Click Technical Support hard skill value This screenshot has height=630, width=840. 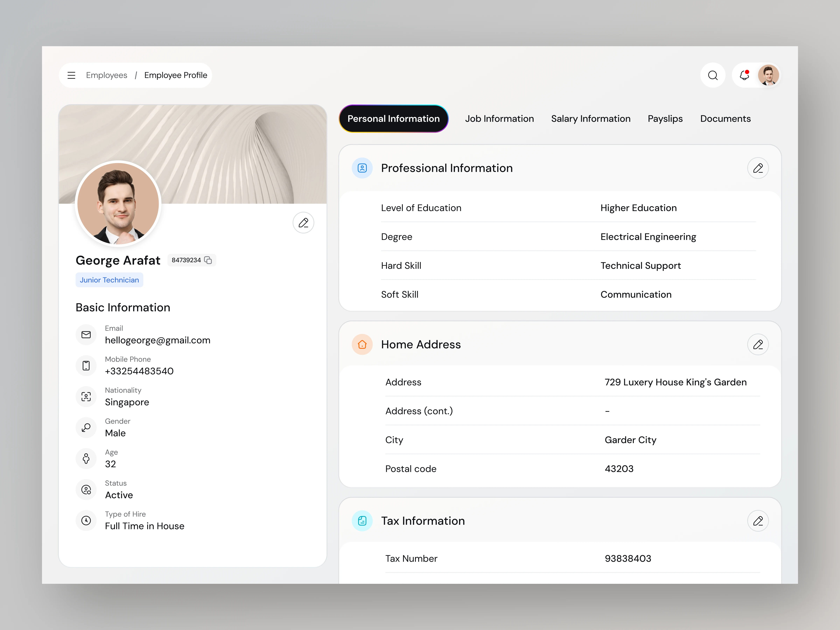click(641, 265)
